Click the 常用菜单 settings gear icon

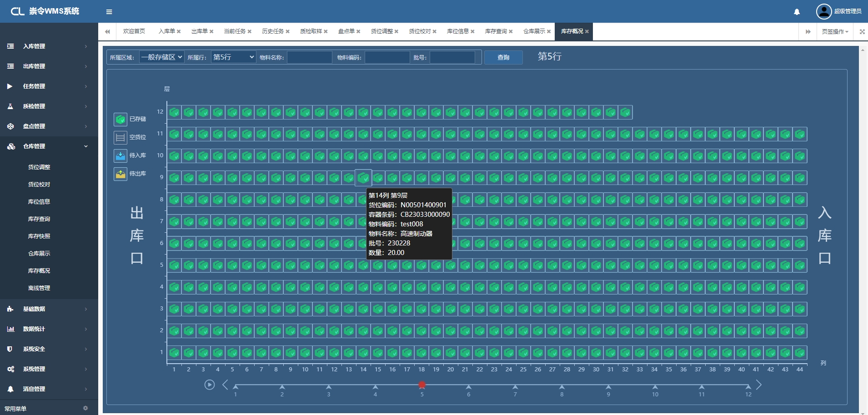[x=85, y=408]
